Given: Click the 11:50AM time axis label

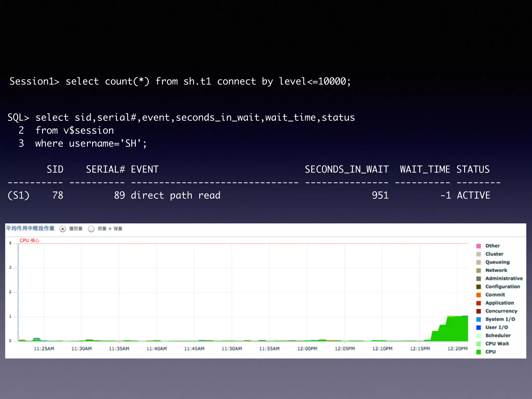Looking at the screenshot, I should (232, 349).
